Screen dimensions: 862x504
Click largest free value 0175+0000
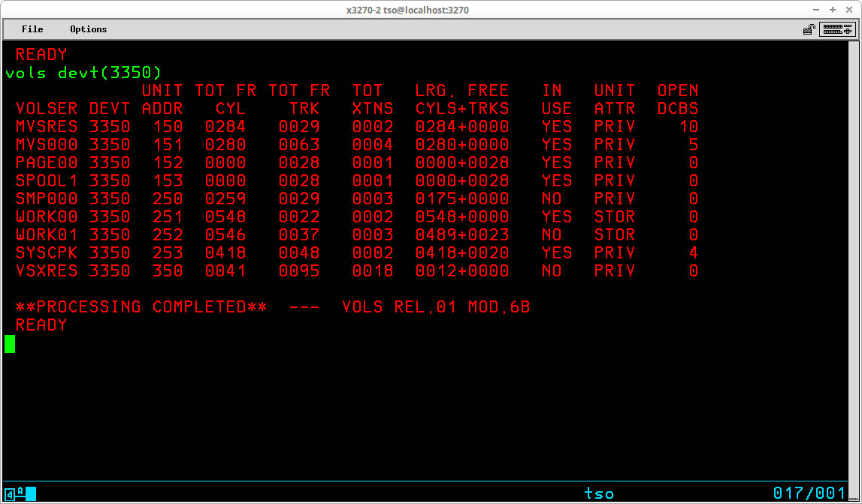[x=462, y=198]
